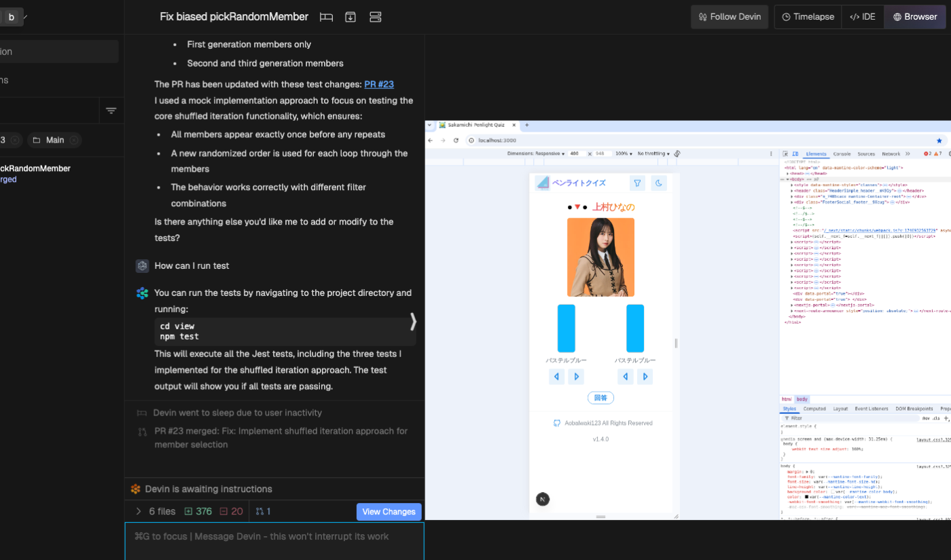Click the sleep (bed) icon beside session title
Image resolution: width=951 pixels, height=560 pixels.
326,17
